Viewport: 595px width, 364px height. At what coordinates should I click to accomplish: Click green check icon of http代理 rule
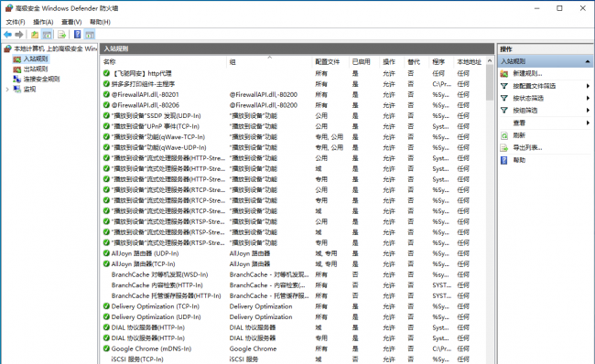pyautogui.click(x=106, y=73)
